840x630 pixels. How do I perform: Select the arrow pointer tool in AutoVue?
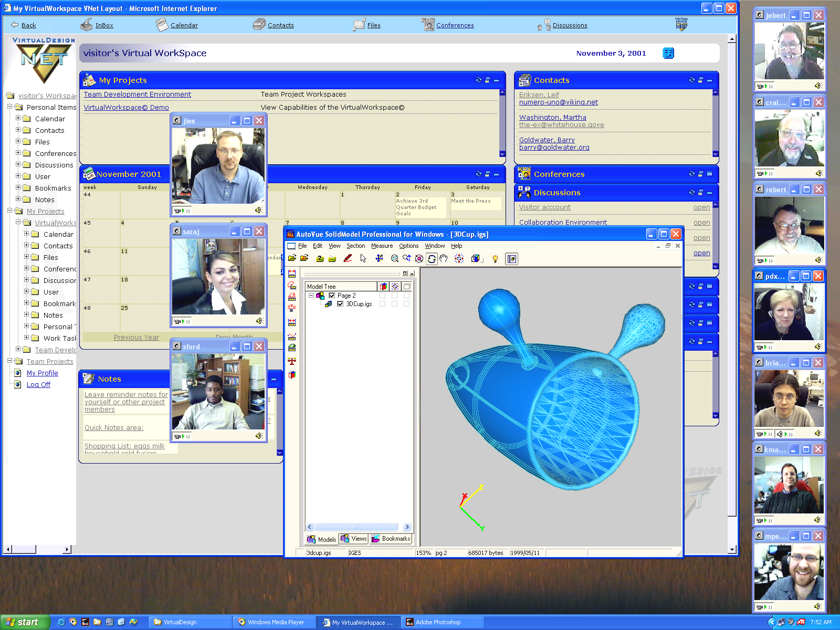363,258
